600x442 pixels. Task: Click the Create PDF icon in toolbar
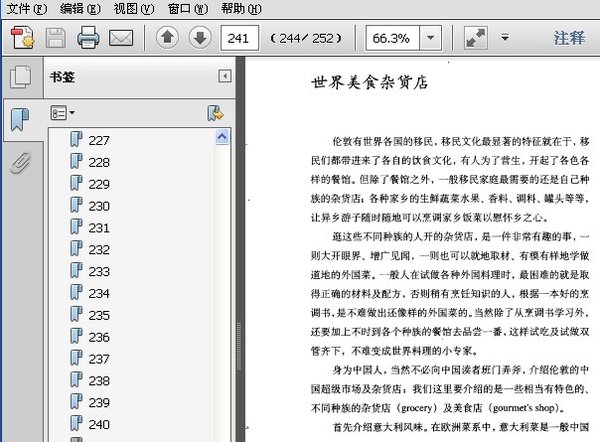22,38
